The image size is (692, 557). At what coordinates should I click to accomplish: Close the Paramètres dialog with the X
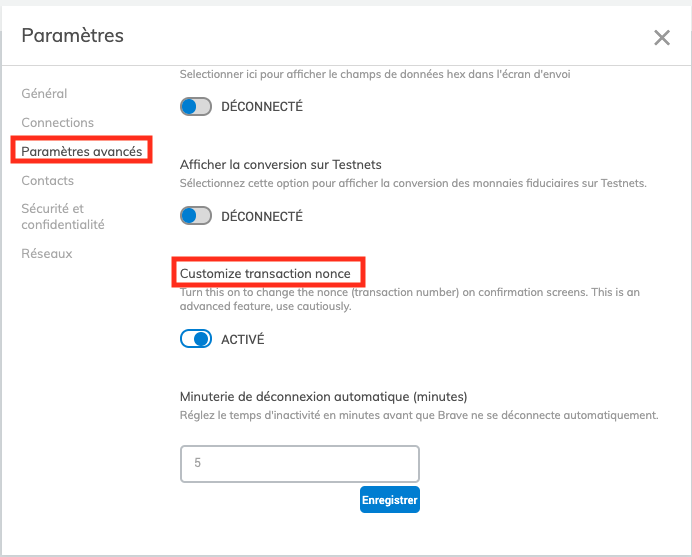coord(662,38)
